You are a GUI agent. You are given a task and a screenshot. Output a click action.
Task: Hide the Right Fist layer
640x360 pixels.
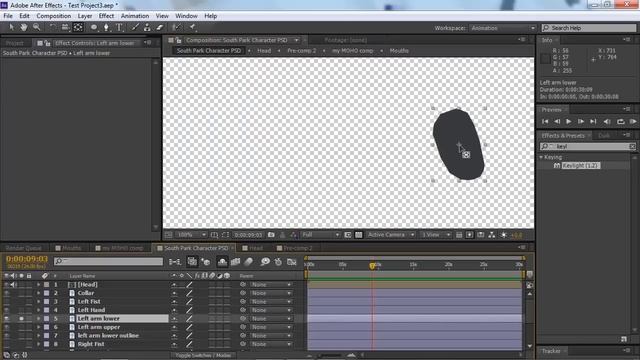click(x=7, y=344)
